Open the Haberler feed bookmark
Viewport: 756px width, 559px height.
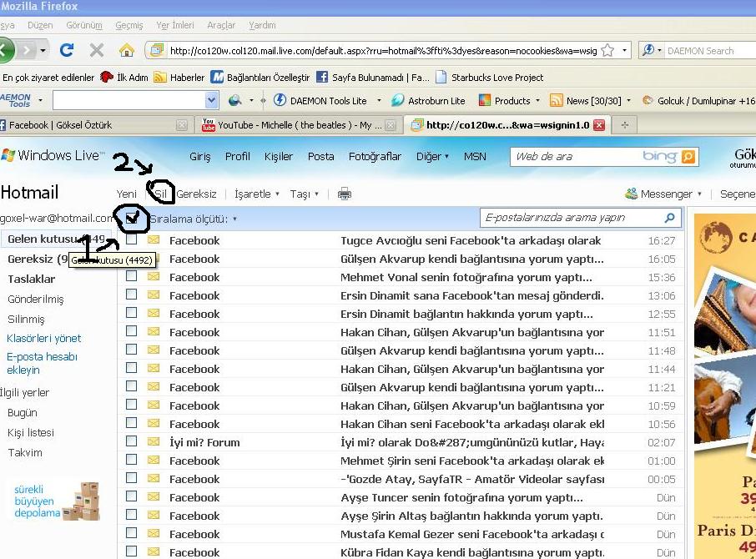179,77
